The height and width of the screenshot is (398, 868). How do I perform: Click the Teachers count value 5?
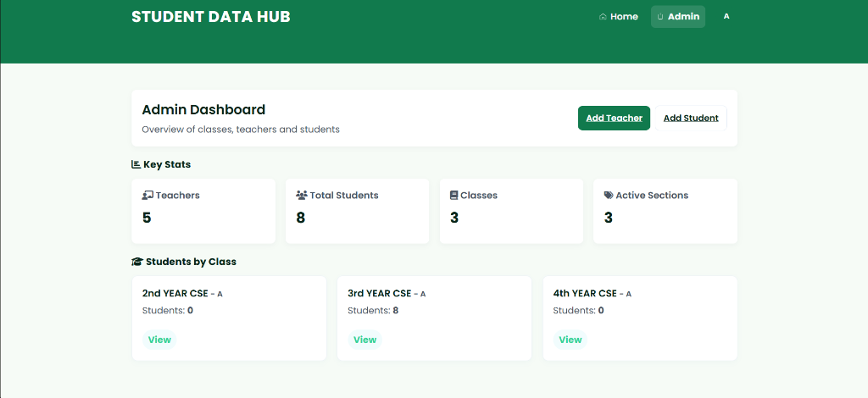147,218
